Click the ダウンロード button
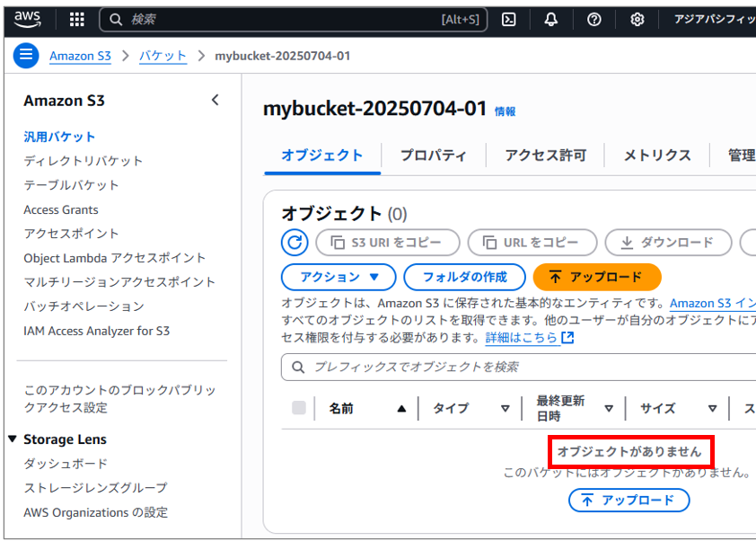 click(x=668, y=243)
